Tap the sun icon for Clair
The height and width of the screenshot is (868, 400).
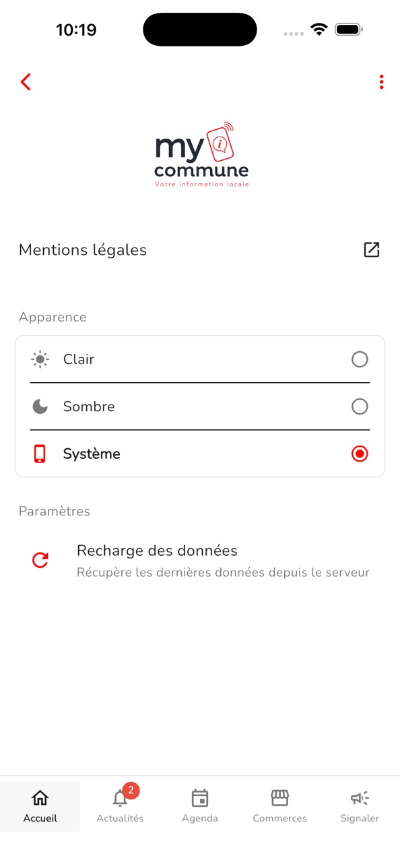pyautogui.click(x=40, y=359)
